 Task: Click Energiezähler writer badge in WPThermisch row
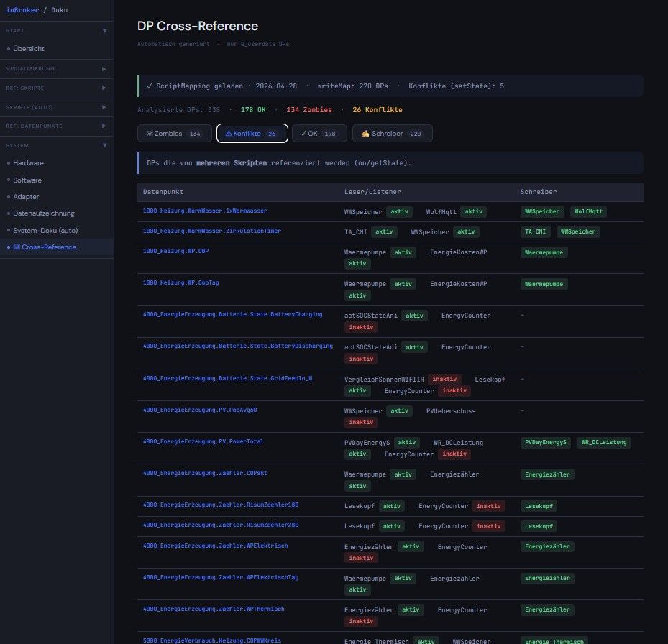point(547,610)
